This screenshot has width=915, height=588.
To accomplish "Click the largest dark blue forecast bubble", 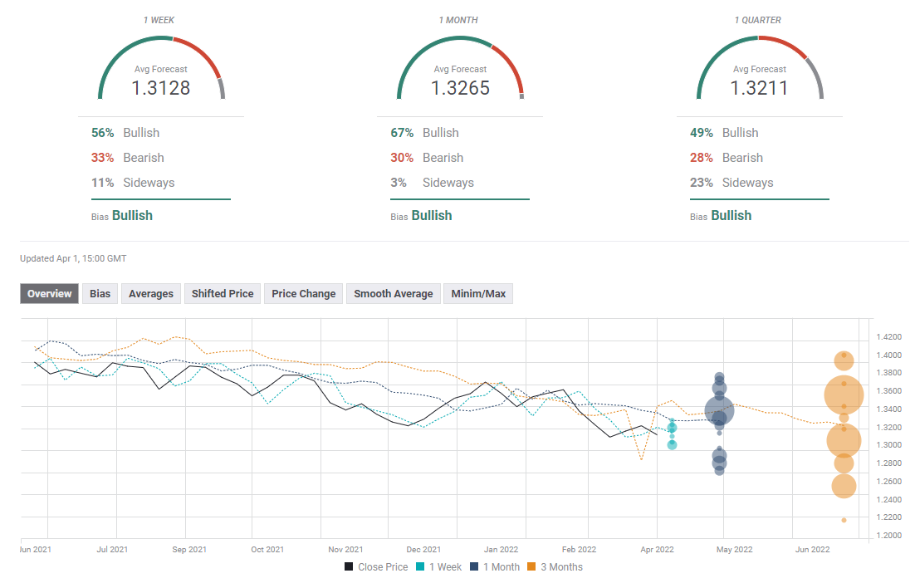I will pos(719,410).
